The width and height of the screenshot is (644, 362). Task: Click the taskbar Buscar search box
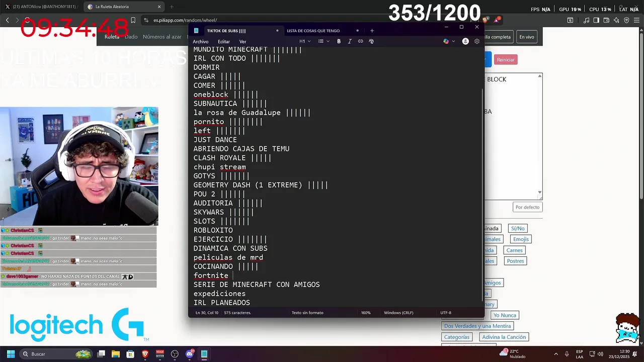pyautogui.click(x=55, y=354)
